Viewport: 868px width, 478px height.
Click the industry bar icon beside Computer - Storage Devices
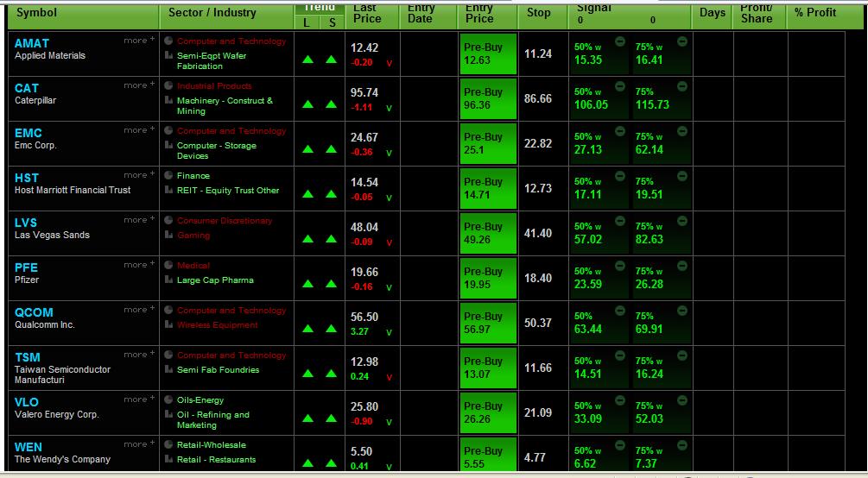pos(168,145)
